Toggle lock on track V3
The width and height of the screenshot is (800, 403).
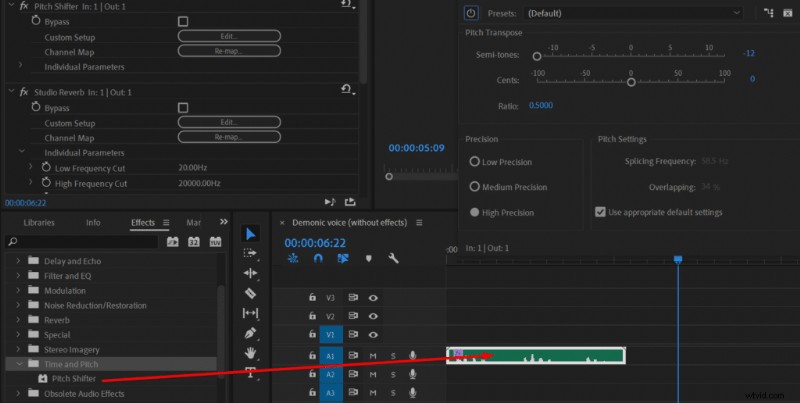click(x=312, y=297)
